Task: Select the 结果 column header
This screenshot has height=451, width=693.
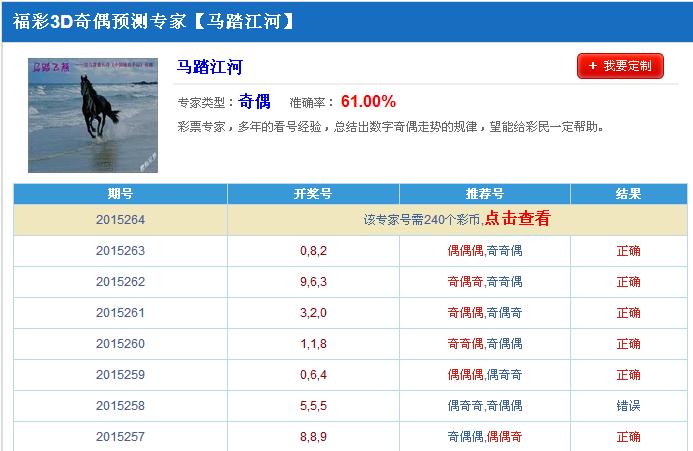Action: [x=628, y=194]
